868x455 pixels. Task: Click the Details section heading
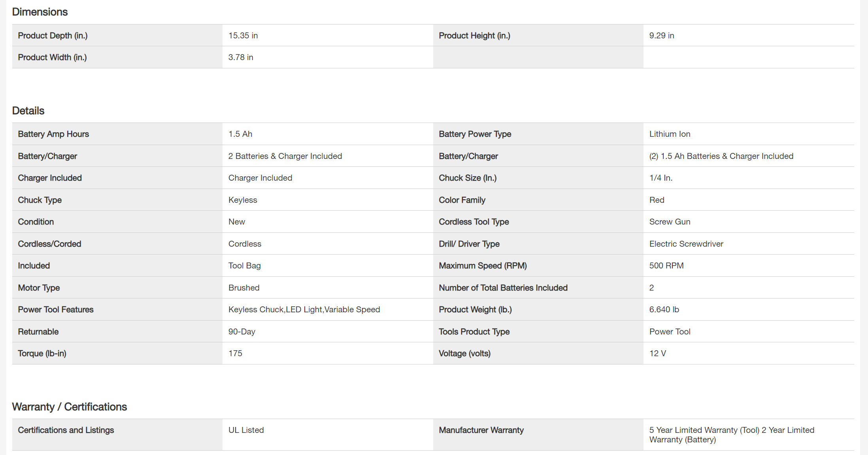[x=28, y=111]
